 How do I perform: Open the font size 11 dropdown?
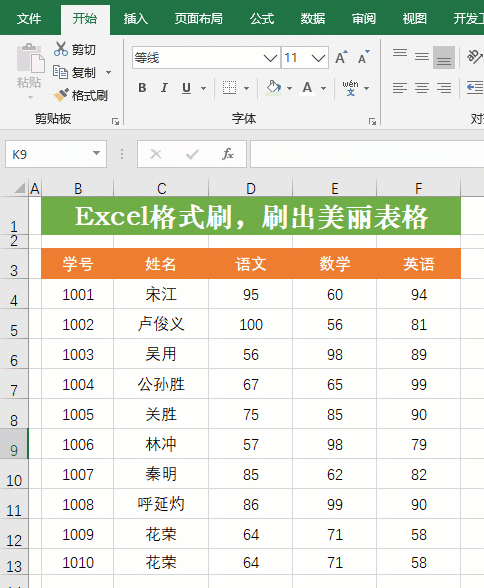[318, 58]
